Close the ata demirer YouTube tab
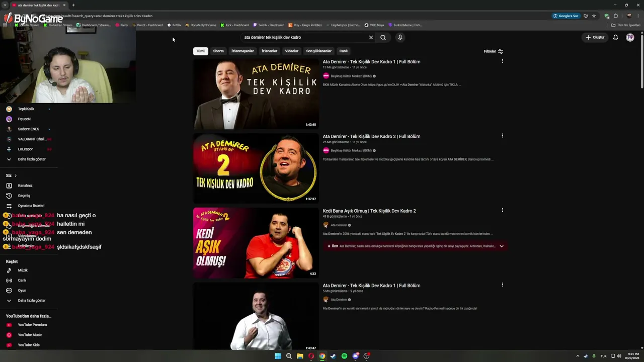Image resolution: width=644 pixels, height=362 pixels. (64, 5)
